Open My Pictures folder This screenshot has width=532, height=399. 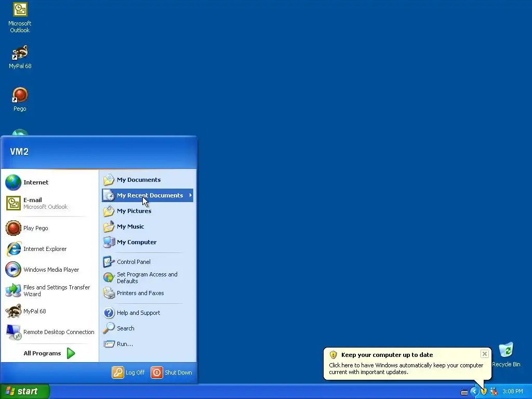(148, 211)
